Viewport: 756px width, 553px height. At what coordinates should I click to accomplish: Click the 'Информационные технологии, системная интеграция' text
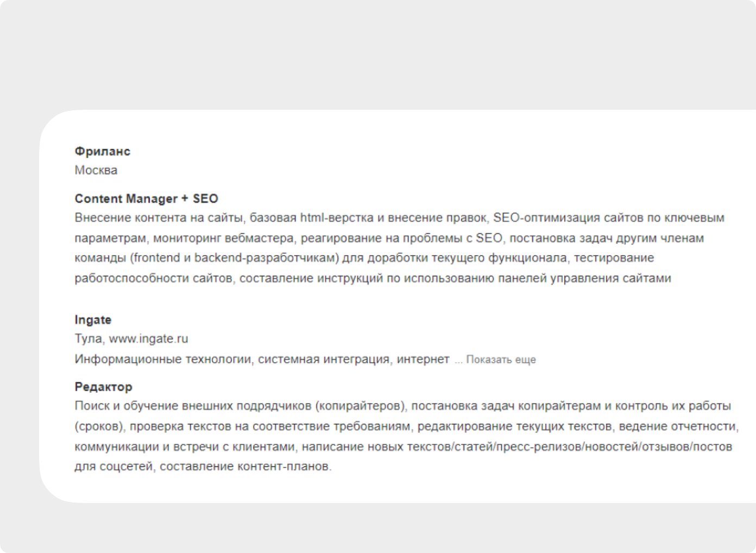[233, 359]
